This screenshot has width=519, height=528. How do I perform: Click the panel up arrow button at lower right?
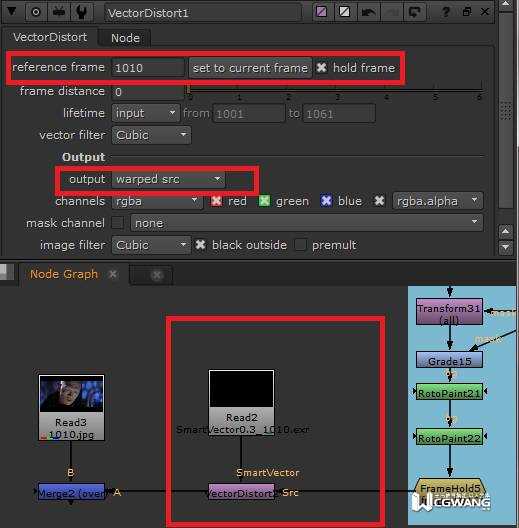[x=506, y=231]
